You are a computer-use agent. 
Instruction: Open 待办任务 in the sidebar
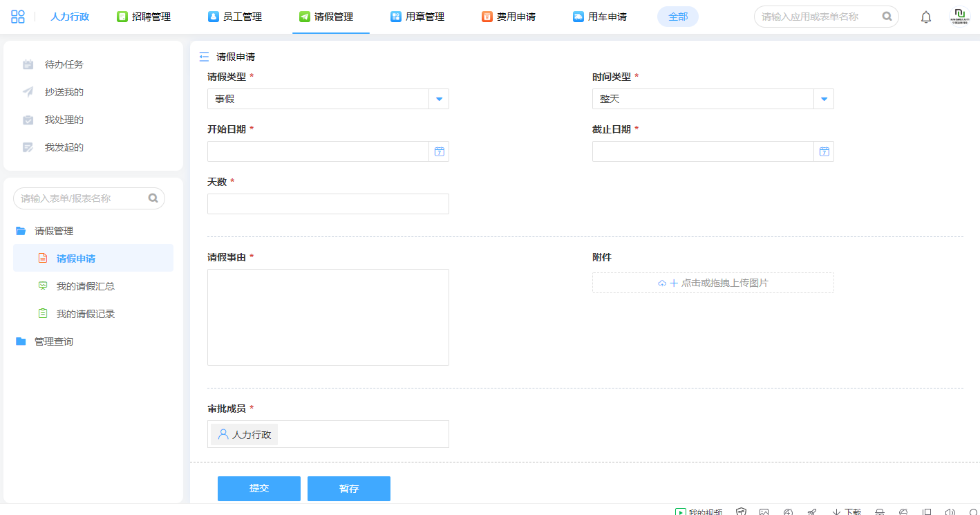click(64, 64)
